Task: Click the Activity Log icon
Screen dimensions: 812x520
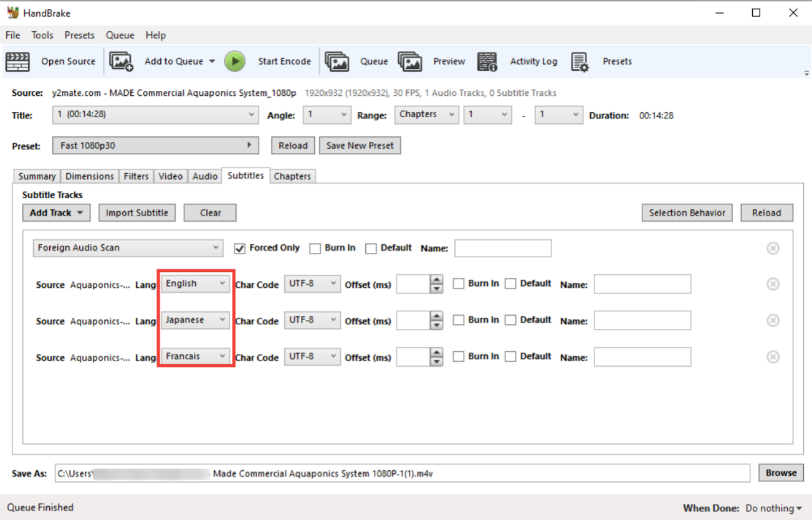Action: [487, 62]
